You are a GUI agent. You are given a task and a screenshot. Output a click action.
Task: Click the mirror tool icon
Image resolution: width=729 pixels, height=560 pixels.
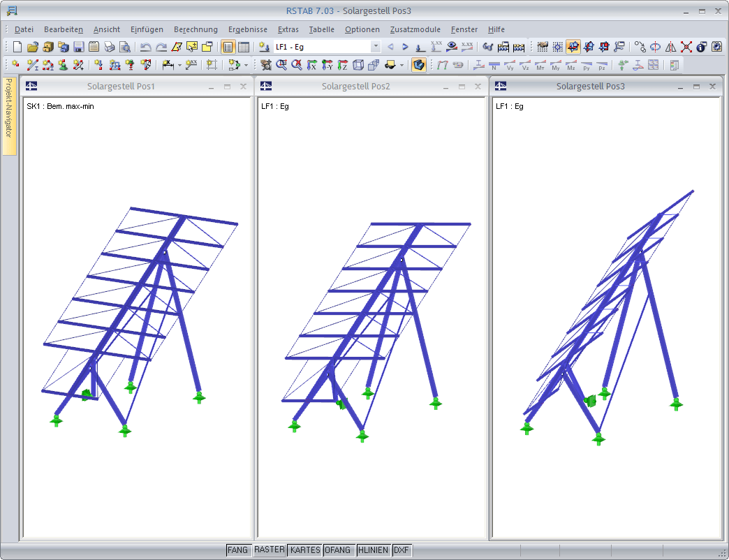coord(670,47)
